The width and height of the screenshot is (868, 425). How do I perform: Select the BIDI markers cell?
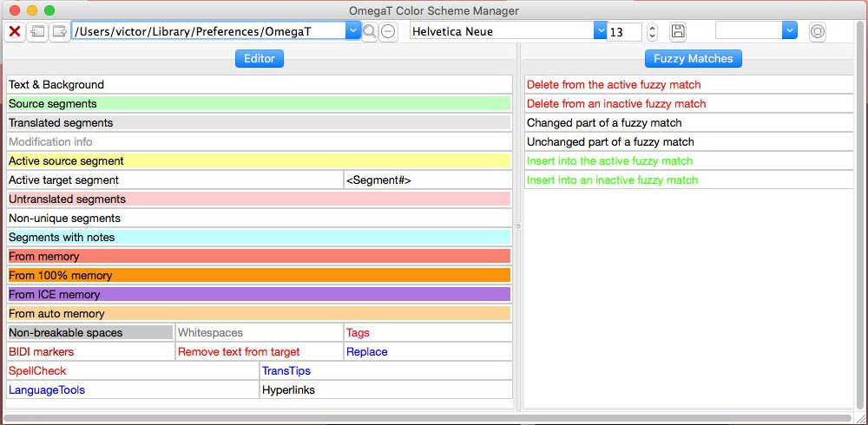(91, 352)
